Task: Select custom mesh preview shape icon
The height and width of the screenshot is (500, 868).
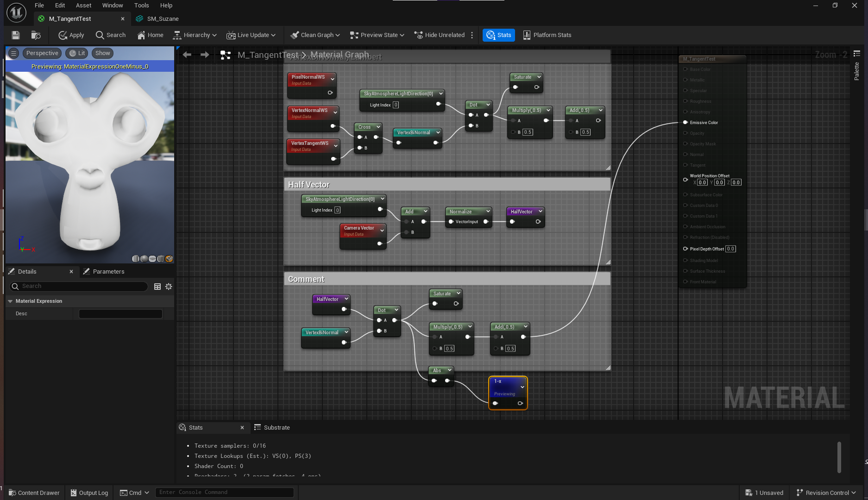Action: click(169, 259)
